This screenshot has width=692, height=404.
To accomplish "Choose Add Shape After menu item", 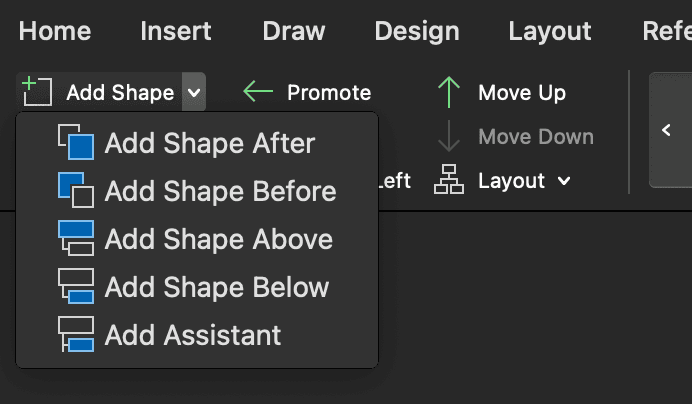I will coord(209,144).
